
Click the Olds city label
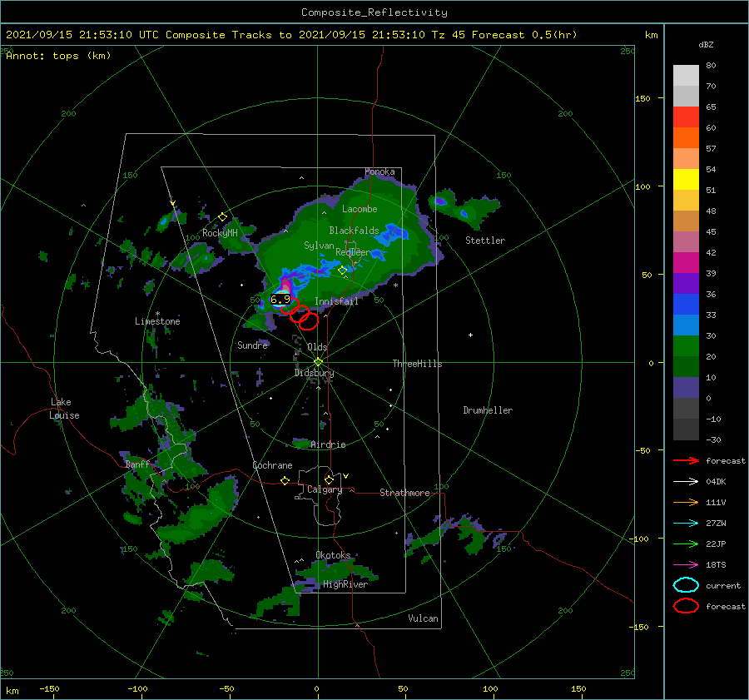pos(317,347)
